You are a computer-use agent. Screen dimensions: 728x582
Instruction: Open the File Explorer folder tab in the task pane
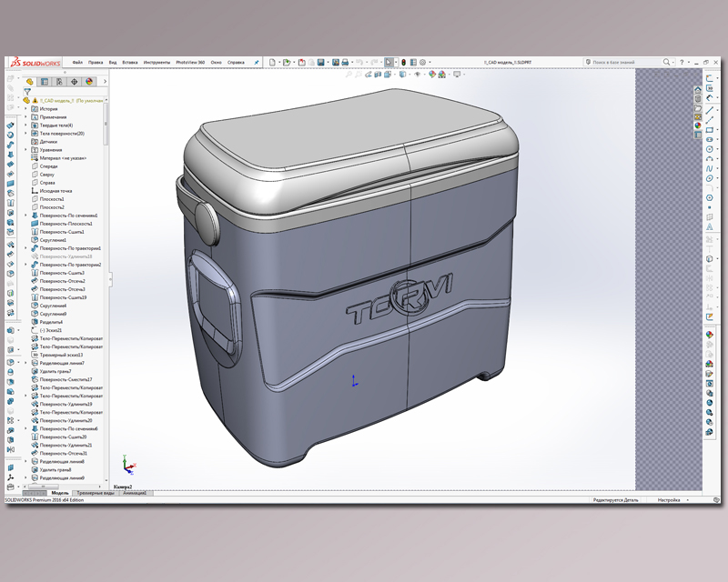tap(698, 107)
